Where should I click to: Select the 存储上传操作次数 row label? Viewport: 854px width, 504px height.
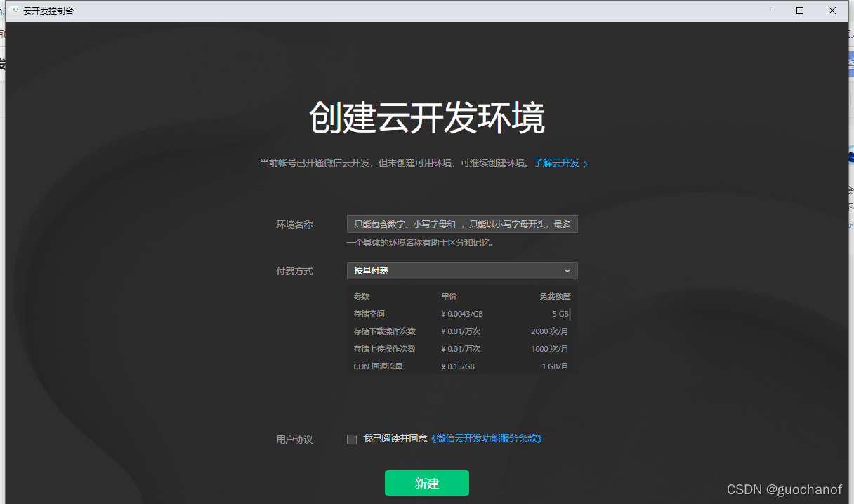coord(385,349)
